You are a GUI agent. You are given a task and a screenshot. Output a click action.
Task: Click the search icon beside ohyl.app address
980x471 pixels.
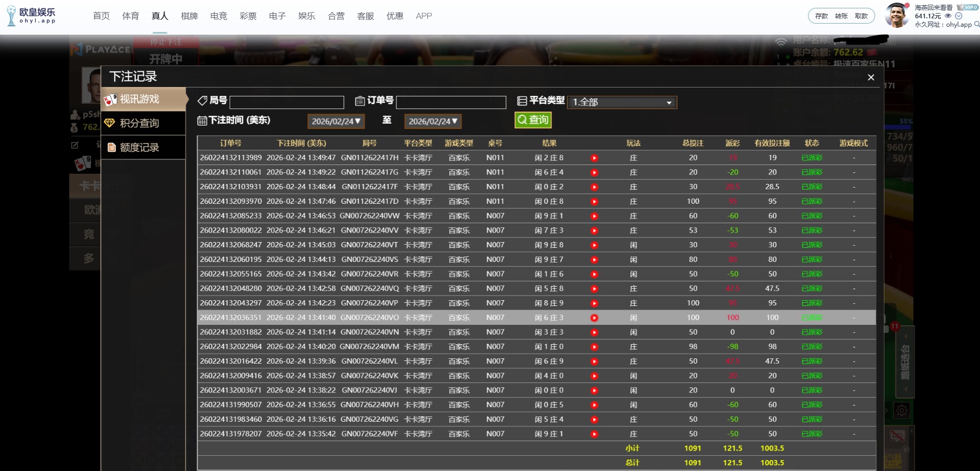pos(976,24)
